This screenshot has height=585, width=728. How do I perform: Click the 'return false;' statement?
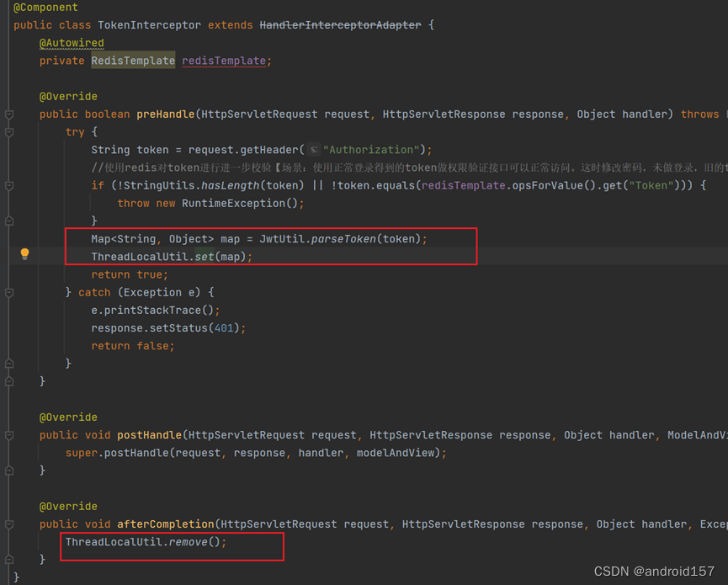[x=133, y=346]
